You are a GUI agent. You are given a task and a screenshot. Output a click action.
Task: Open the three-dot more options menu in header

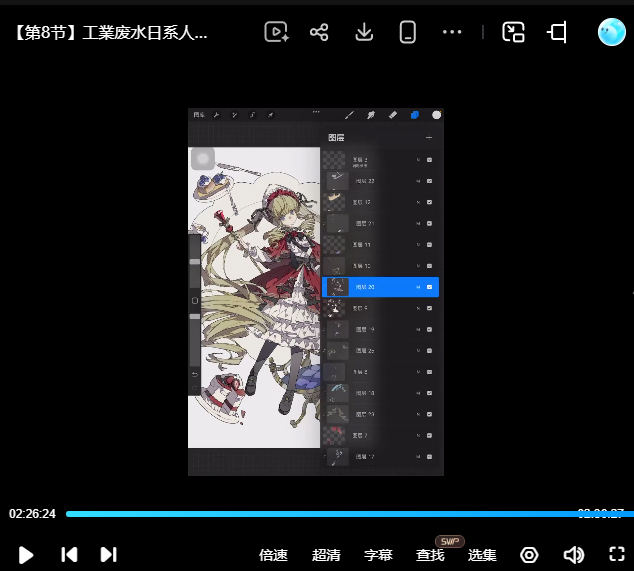click(452, 32)
